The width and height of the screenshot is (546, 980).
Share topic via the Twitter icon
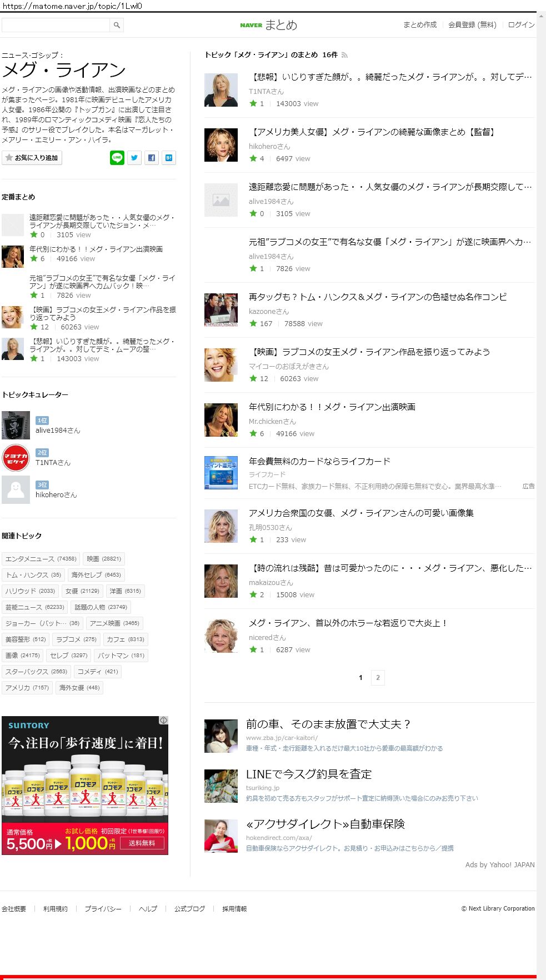click(134, 158)
